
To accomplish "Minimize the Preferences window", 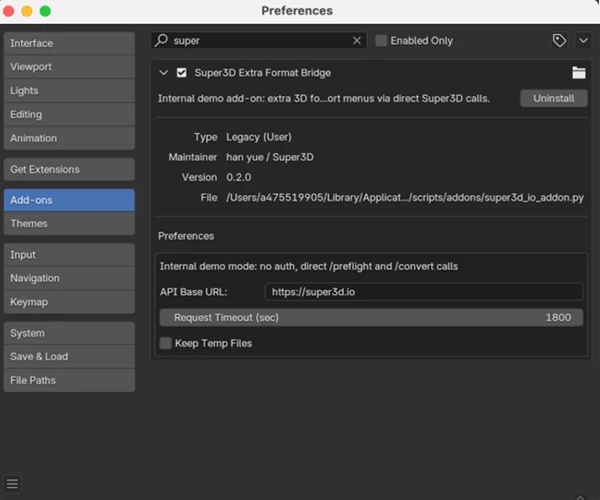I will coord(27,11).
